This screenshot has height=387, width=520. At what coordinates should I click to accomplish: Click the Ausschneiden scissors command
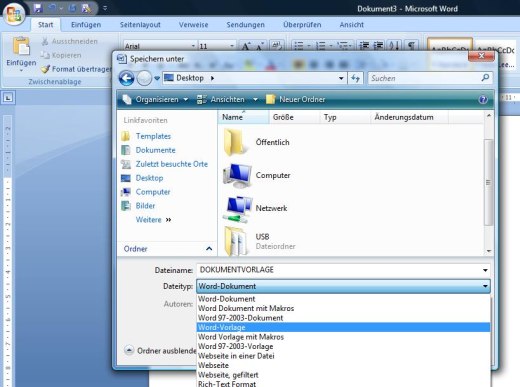coord(70,41)
